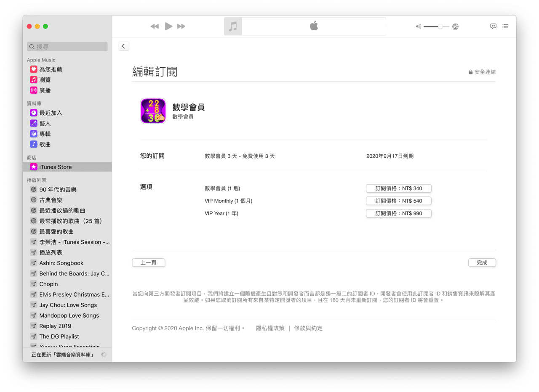Open the 條款與約定 link
Image resolution: width=539 pixels, height=392 pixels.
(x=308, y=328)
